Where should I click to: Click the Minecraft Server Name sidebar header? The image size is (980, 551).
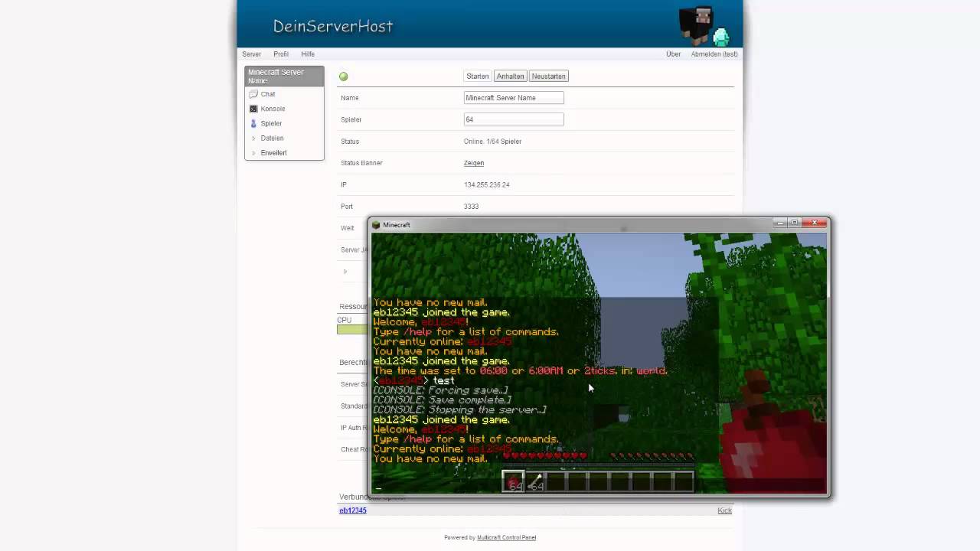click(x=284, y=76)
